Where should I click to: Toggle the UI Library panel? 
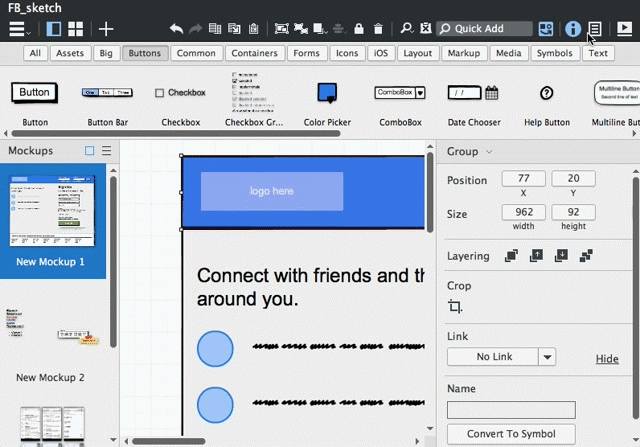point(546,29)
